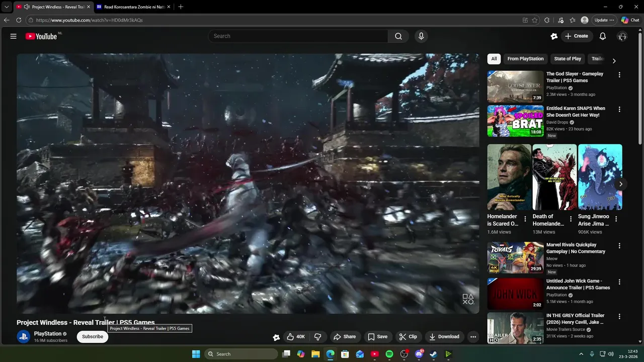This screenshot has width=644, height=362.
Task: Open File Explorer from the taskbar
Action: pos(315,354)
